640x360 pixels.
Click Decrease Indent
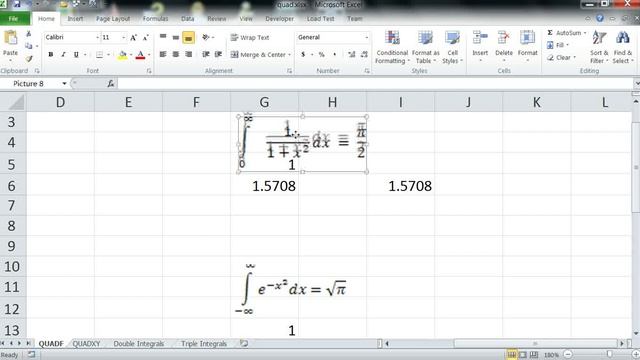click(206, 54)
